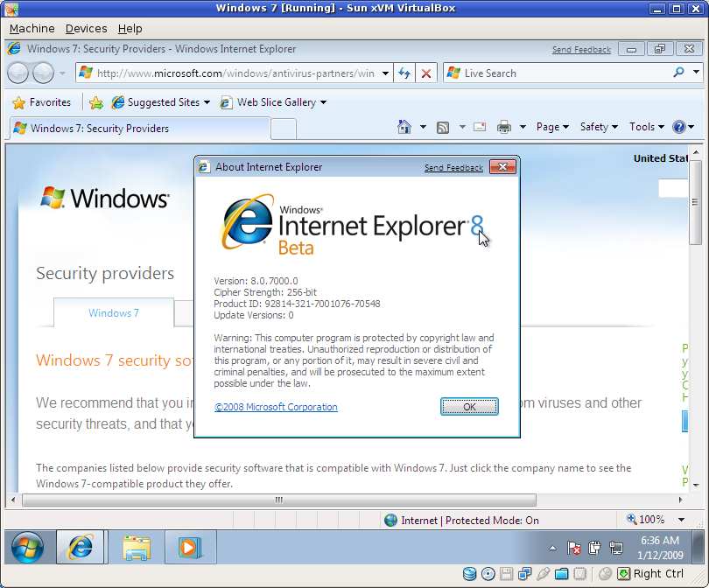709x588 pixels.
Task: Click the RSS feeds icon on the toolbar
Action: [443, 126]
